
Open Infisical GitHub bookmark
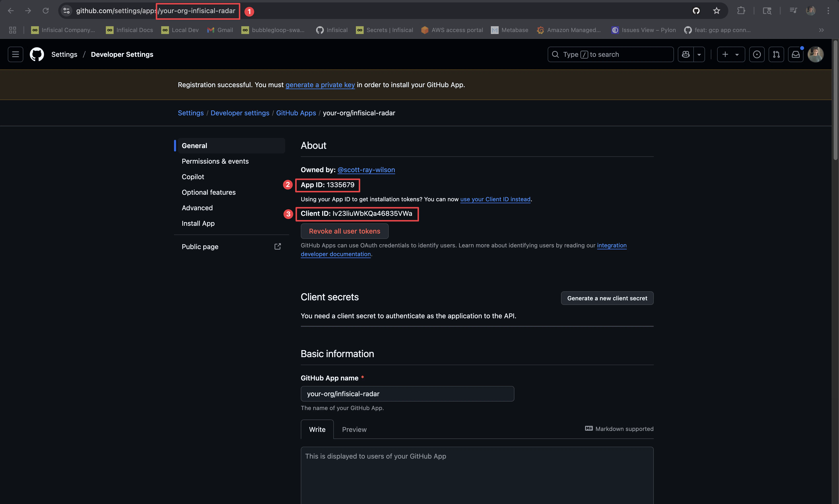tap(332, 30)
